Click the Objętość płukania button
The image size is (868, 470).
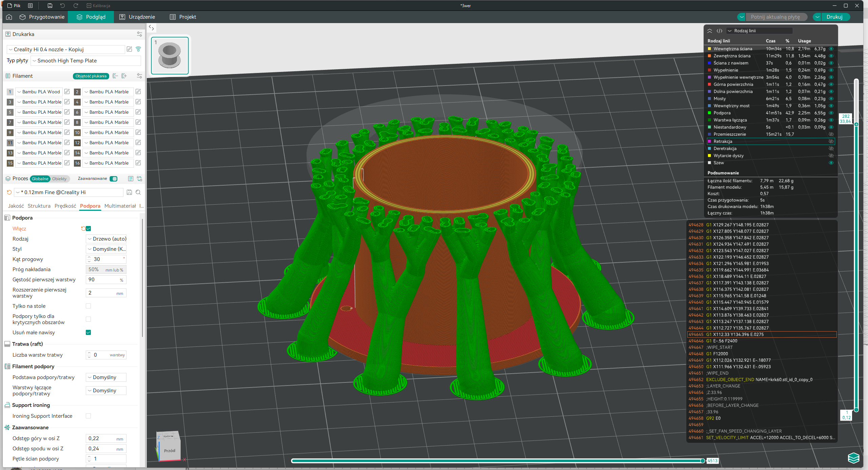pyautogui.click(x=91, y=76)
